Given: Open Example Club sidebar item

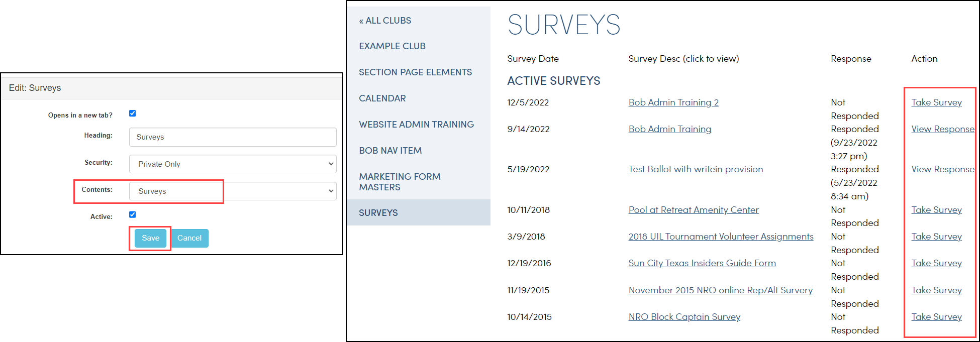Looking at the screenshot, I should tap(392, 46).
